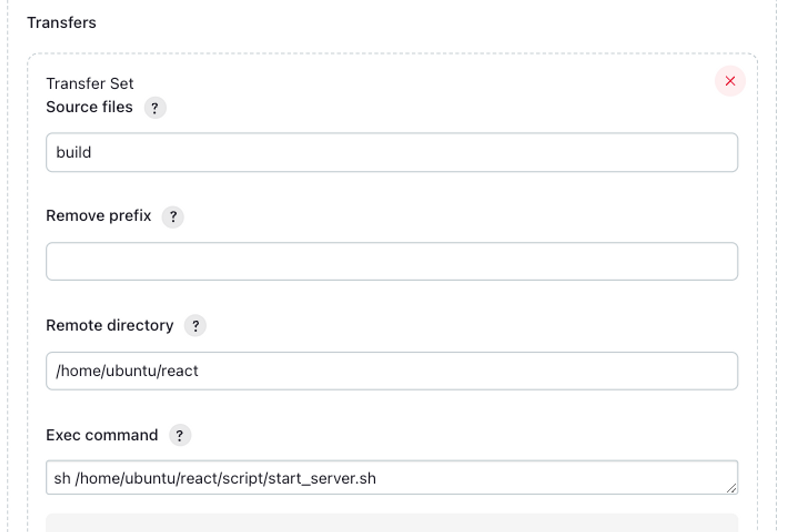Click the Source files label
This screenshot has height=532, width=800.
[89, 107]
